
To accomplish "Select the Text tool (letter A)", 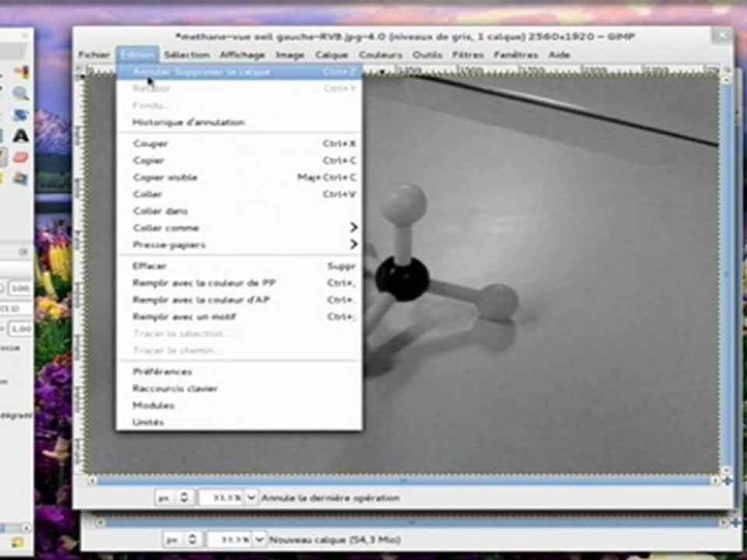I will click(20, 136).
